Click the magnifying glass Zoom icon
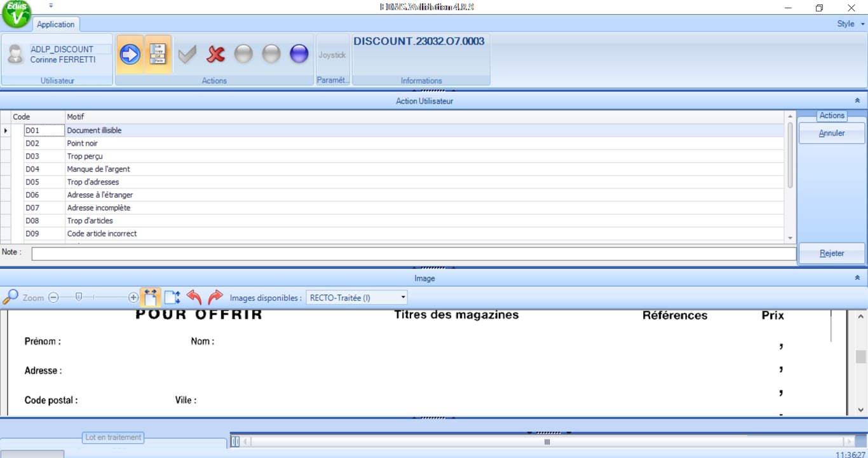 coord(10,297)
